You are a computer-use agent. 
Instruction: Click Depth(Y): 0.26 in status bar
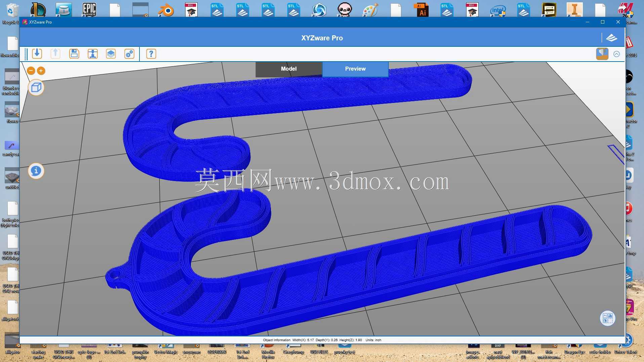(326, 340)
